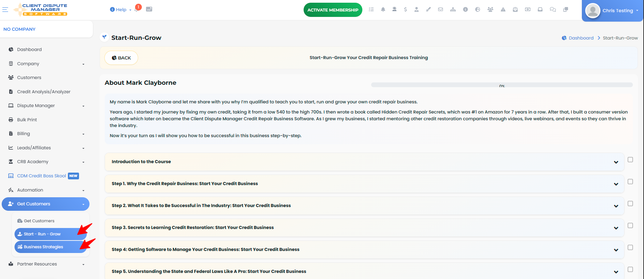The width and height of the screenshot is (644, 279).
Task: Open the group of people icon in toolbar
Action: click(490, 9)
